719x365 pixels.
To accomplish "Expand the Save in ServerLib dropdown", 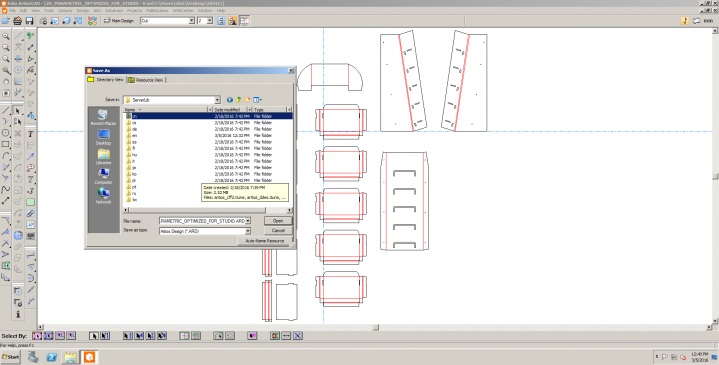I will point(217,100).
